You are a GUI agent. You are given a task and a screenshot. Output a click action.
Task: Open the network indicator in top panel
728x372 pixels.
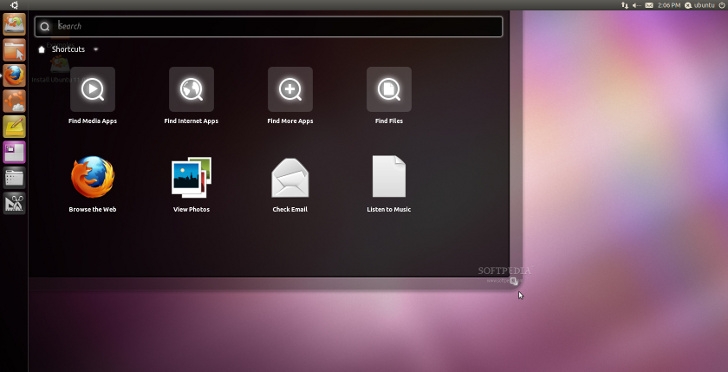(625, 5)
